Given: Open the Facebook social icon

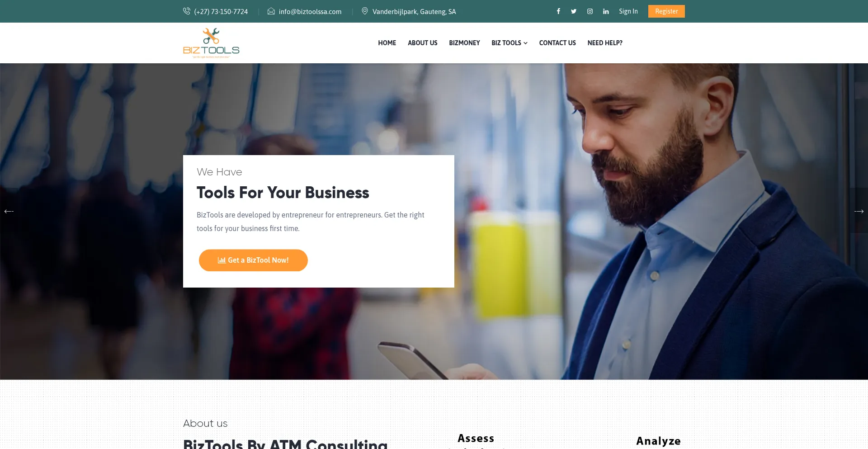Looking at the screenshot, I should pyautogui.click(x=558, y=11).
